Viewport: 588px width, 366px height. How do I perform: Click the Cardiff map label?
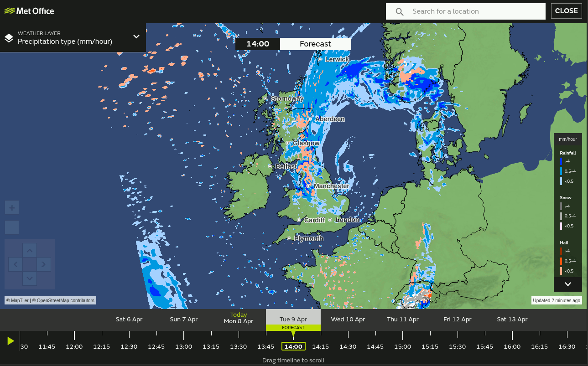[x=315, y=220]
